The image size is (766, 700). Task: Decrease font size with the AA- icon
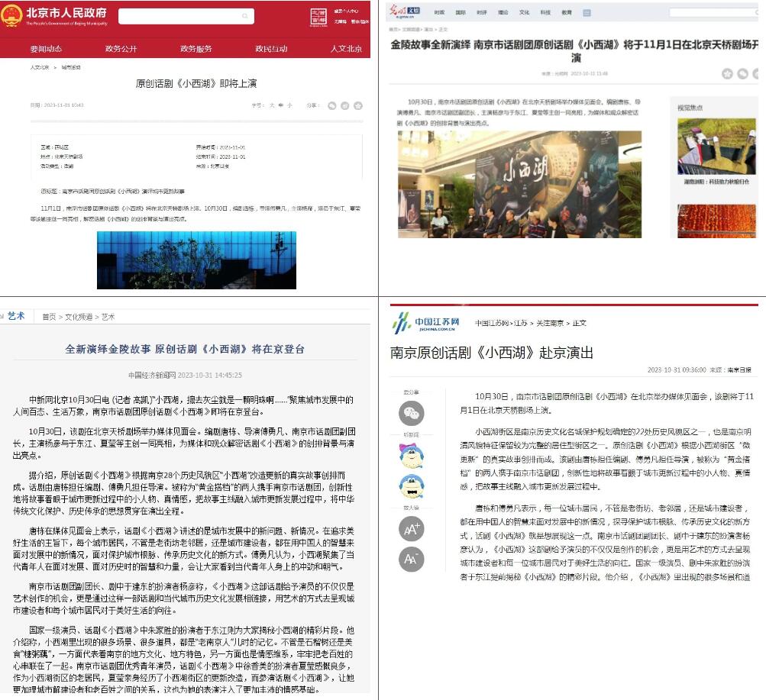pos(412,560)
